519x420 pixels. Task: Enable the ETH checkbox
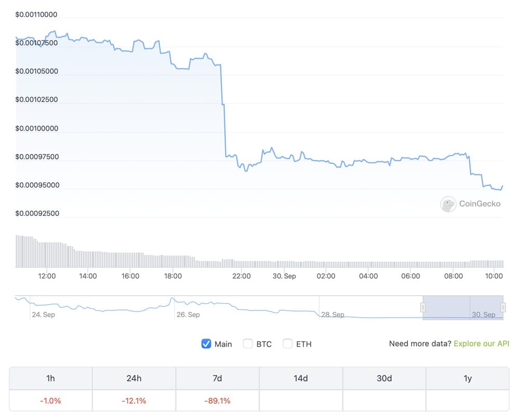(x=288, y=344)
